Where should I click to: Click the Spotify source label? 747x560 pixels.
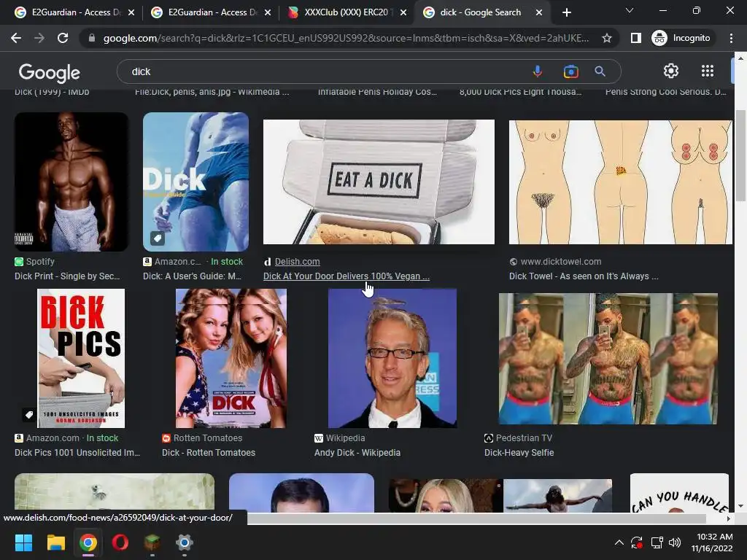click(x=40, y=262)
